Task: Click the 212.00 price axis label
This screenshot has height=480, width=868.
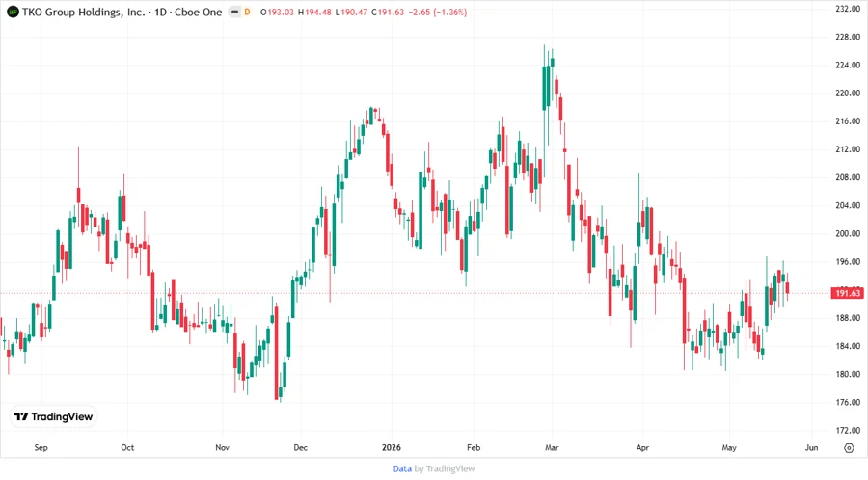Action: pos(848,149)
